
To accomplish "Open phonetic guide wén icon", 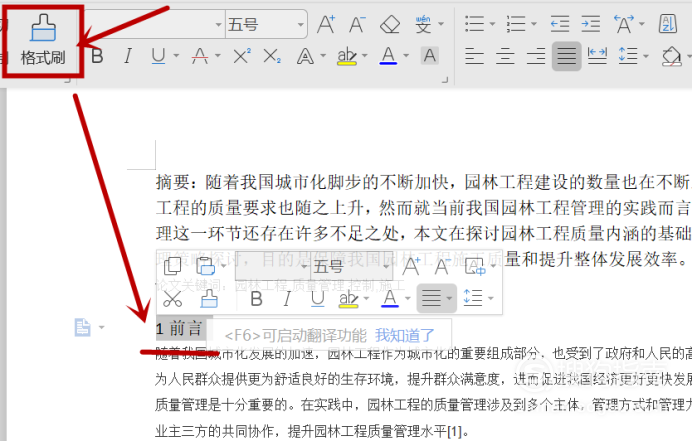I will (x=423, y=24).
